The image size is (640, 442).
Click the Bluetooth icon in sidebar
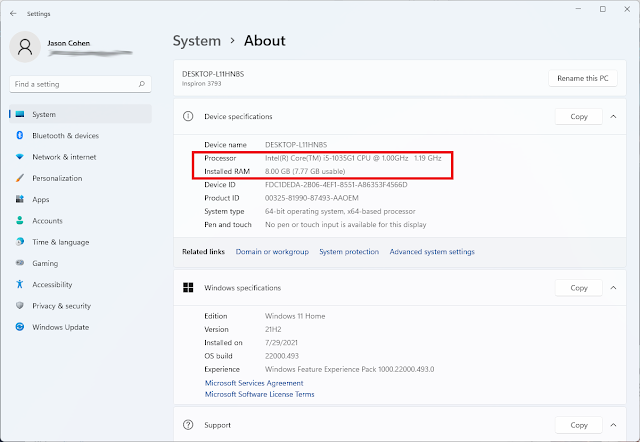(x=20, y=135)
